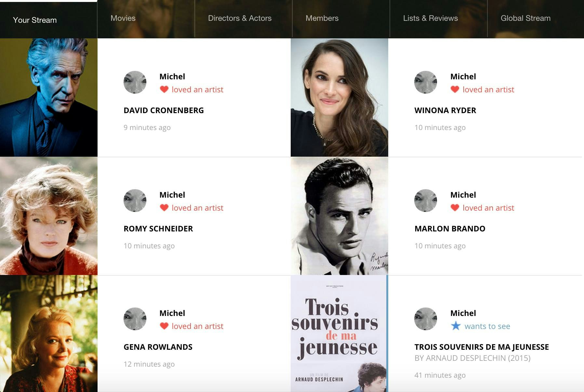Click the Marlon Brando portrait thumbnail
This screenshot has width=584, height=392.
[x=339, y=216]
